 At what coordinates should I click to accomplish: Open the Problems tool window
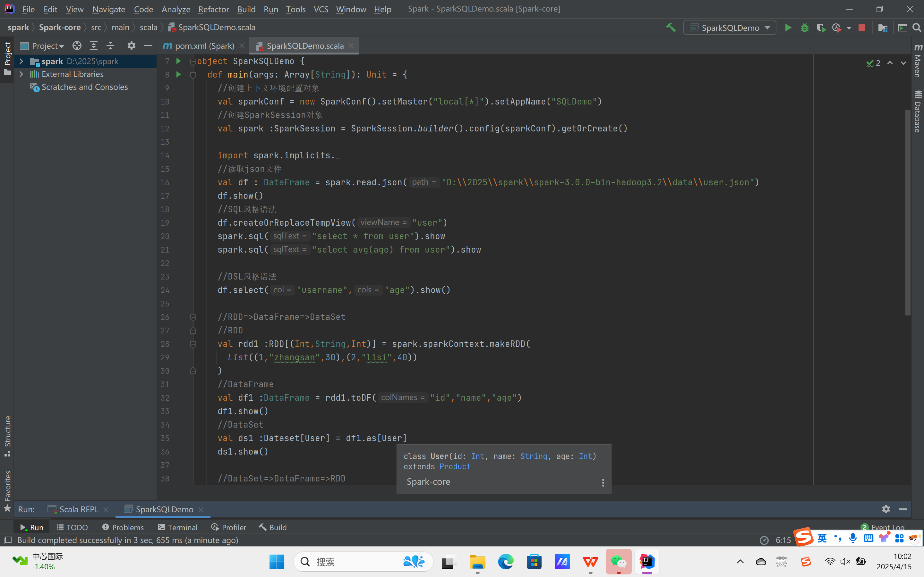point(123,527)
